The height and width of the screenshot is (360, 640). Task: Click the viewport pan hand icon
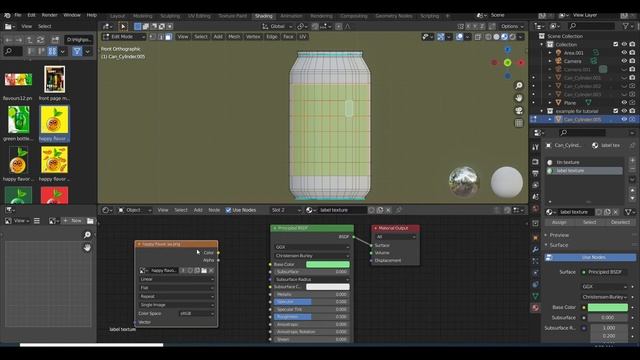tap(519, 98)
